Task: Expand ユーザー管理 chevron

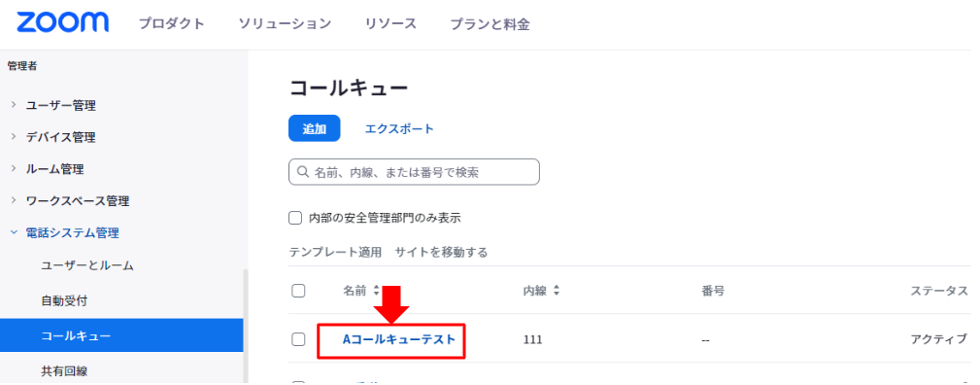Action: point(14,105)
